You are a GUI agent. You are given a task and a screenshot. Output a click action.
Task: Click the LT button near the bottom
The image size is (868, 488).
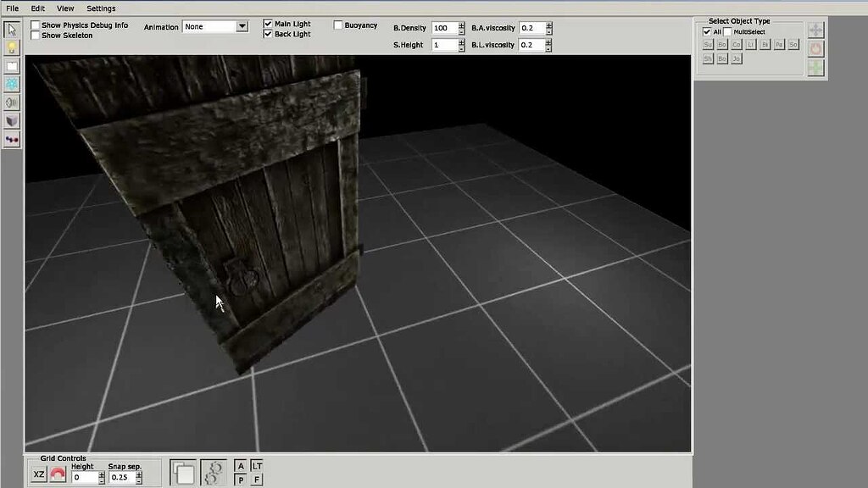click(256, 464)
